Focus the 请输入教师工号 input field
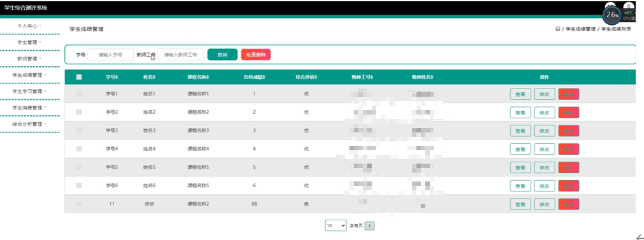This screenshot has width=644, height=240. [180, 55]
